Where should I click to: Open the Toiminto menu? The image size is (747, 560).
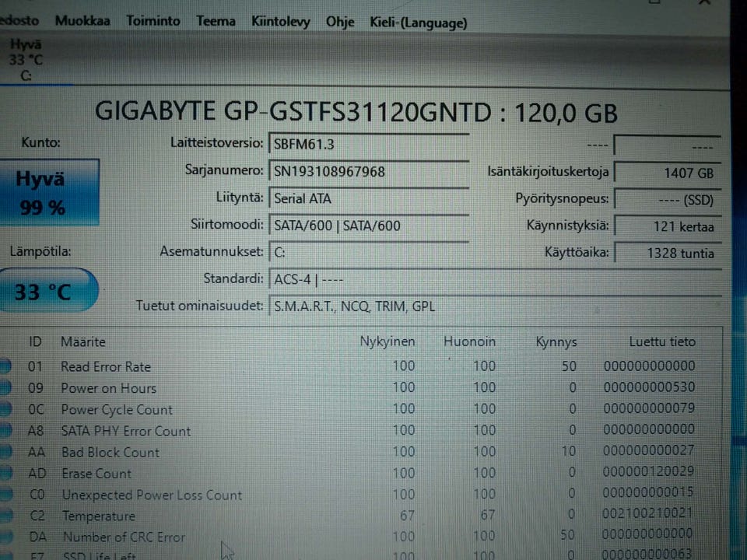click(x=153, y=21)
